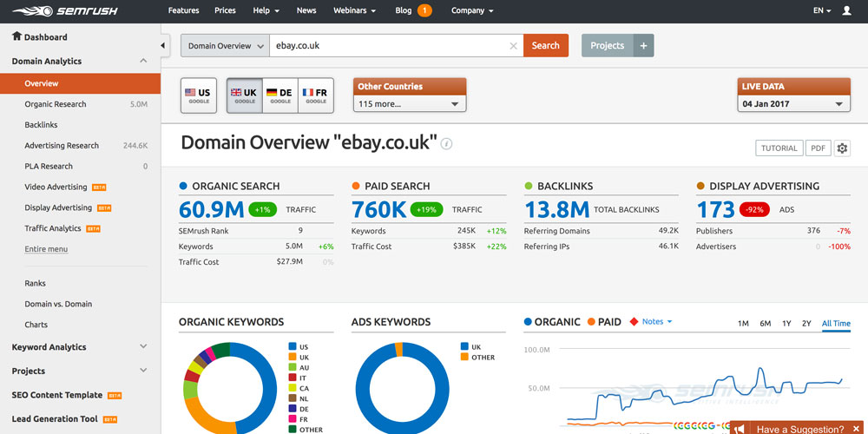Click the PDF export button
Image resolution: width=868 pixels, height=434 pixels.
pos(818,148)
